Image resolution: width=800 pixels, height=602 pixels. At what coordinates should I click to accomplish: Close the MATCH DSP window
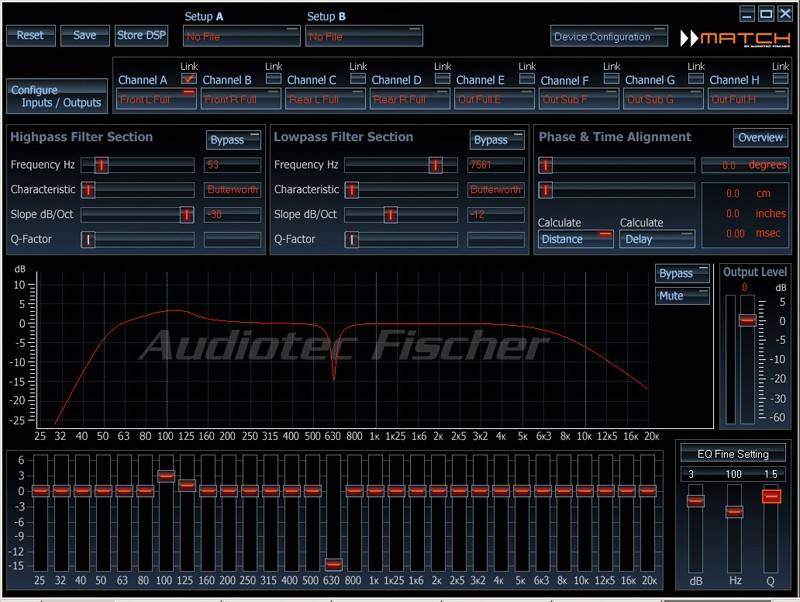coord(785,14)
